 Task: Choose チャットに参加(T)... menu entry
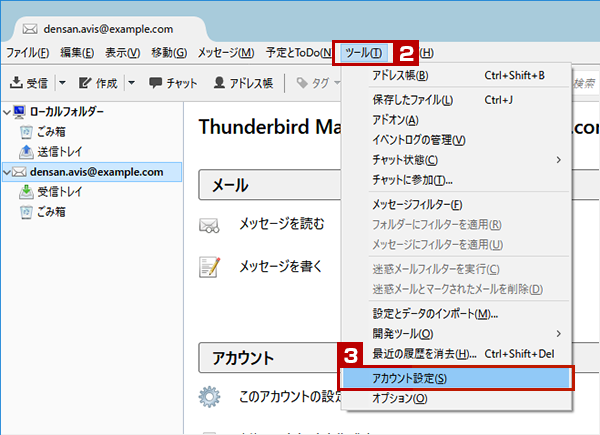456,180
